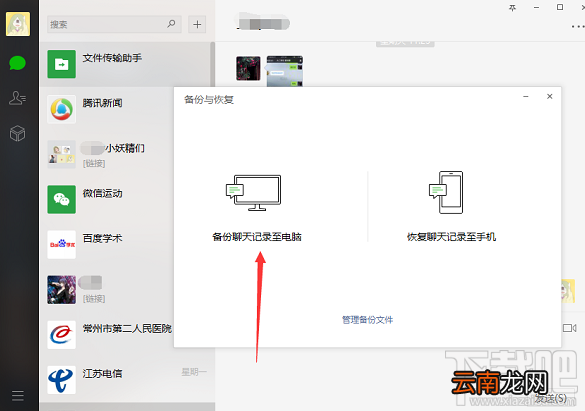Minimize the 备份与恢复 dialog
Image resolution: width=585 pixels, height=411 pixels.
tap(526, 97)
